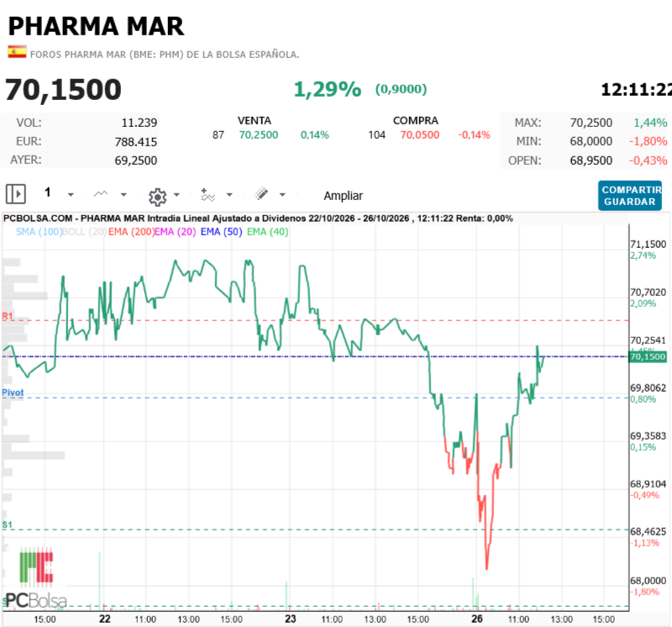Expand the interval dropdown next to 1
This screenshot has height=627, width=672.
point(71,195)
